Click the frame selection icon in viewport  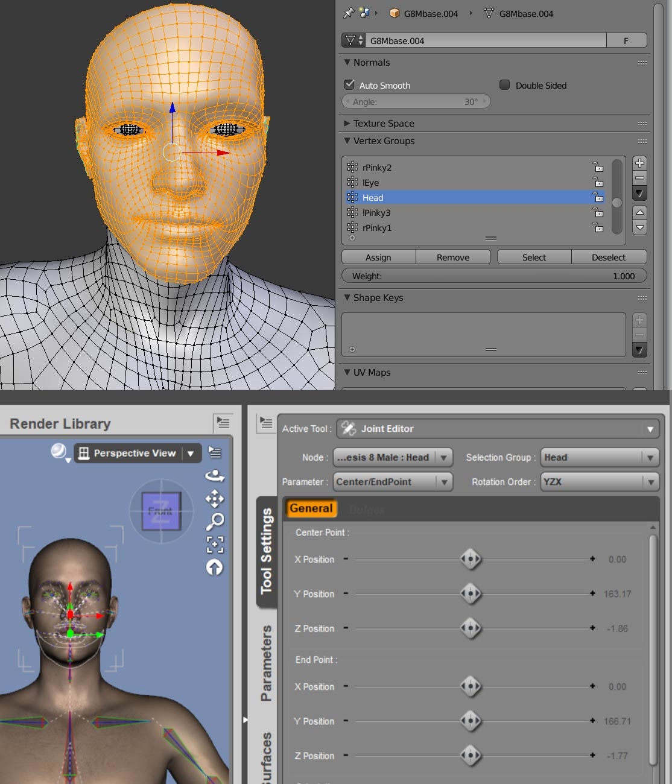[x=215, y=544]
